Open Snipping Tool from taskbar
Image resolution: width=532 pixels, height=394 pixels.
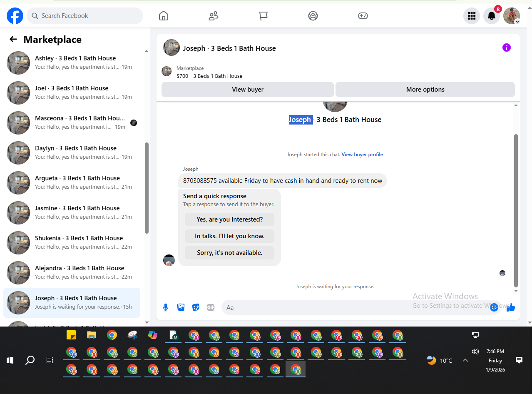tap(132, 335)
